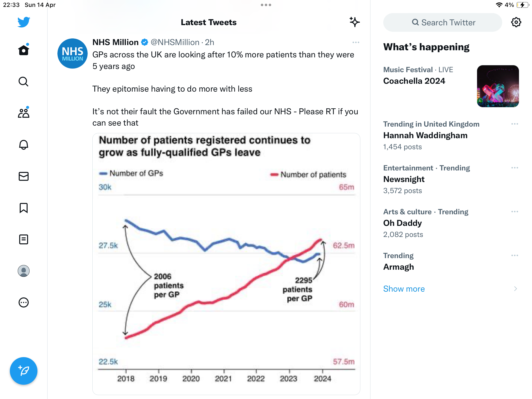Open options for Hannah Waddingham trend
This screenshot has height=399, width=532.
[x=515, y=124]
